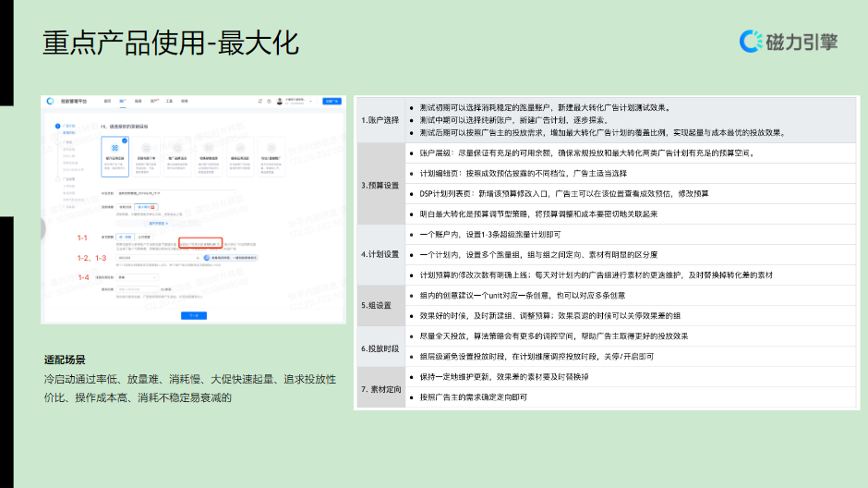This screenshot has height=488, width=868.
Task: Click the 5.组设置 row header
Action: pos(380,305)
